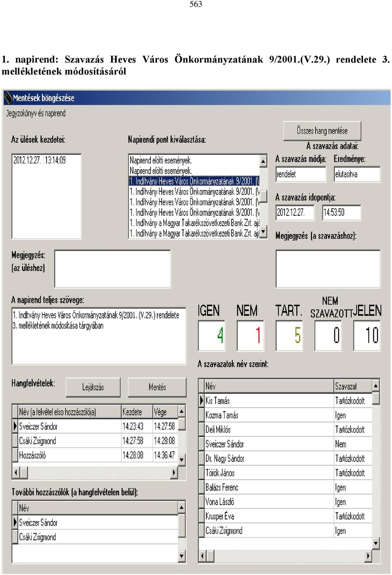Click the 'Szavazat' column header
The width and height of the screenshot is (392, 575).
(x=353, y=386)
